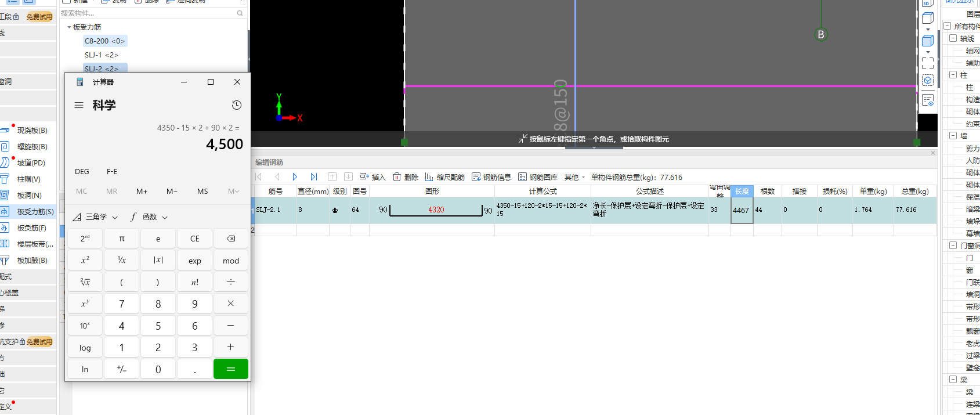Screen dimensions: 980x415
Task: Collapse the 板受力筋 tree node
Action: coord(70,27)
